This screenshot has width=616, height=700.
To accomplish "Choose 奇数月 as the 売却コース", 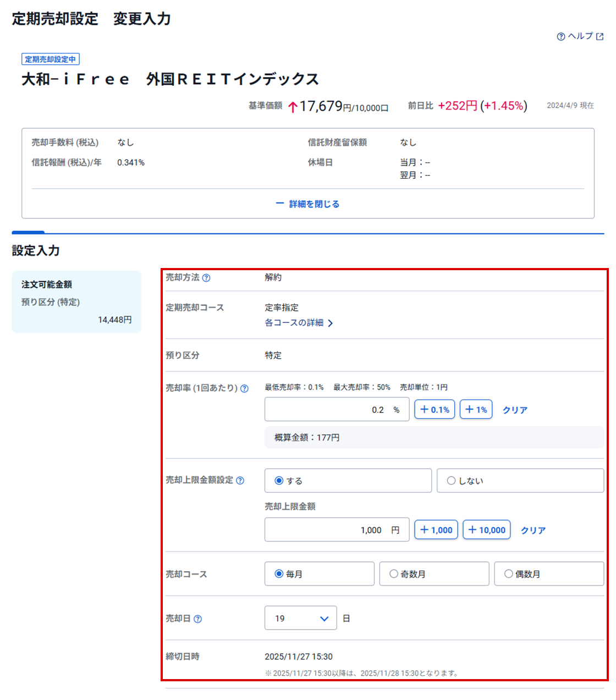I will pyautogui.click(x=394, y=574).
